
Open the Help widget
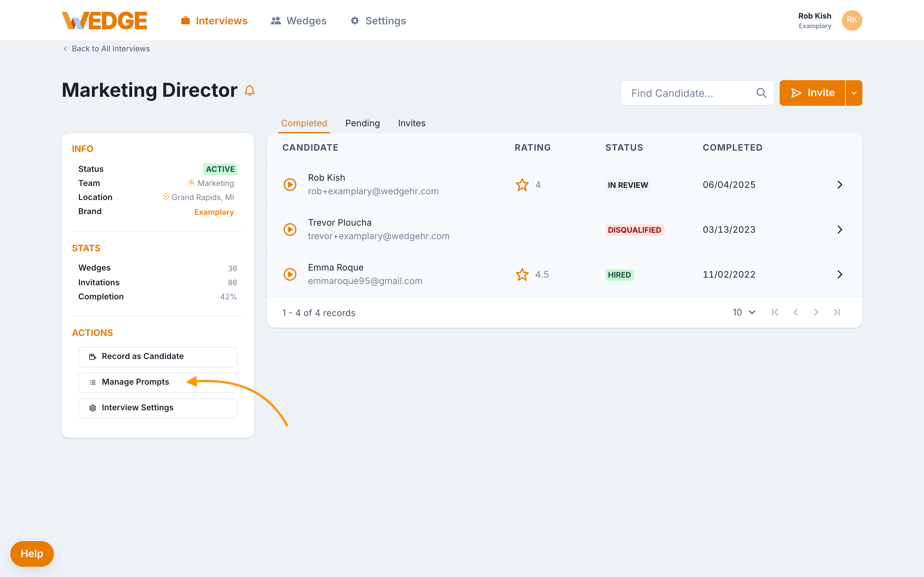click(x=32, y=553)
